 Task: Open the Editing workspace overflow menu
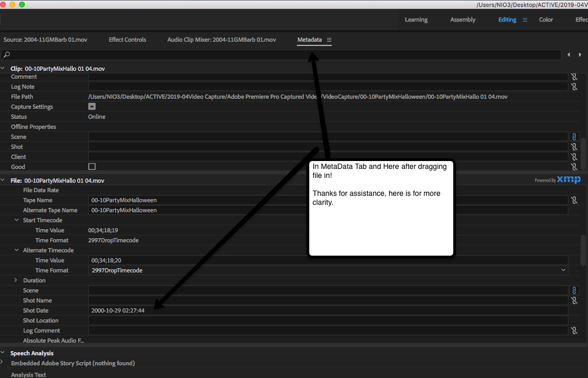[x=525, y=20]
